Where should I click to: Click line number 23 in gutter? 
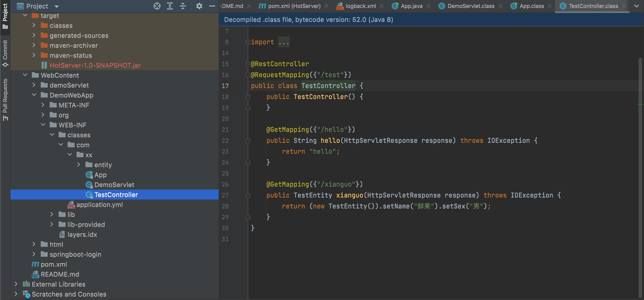(225, 152)
